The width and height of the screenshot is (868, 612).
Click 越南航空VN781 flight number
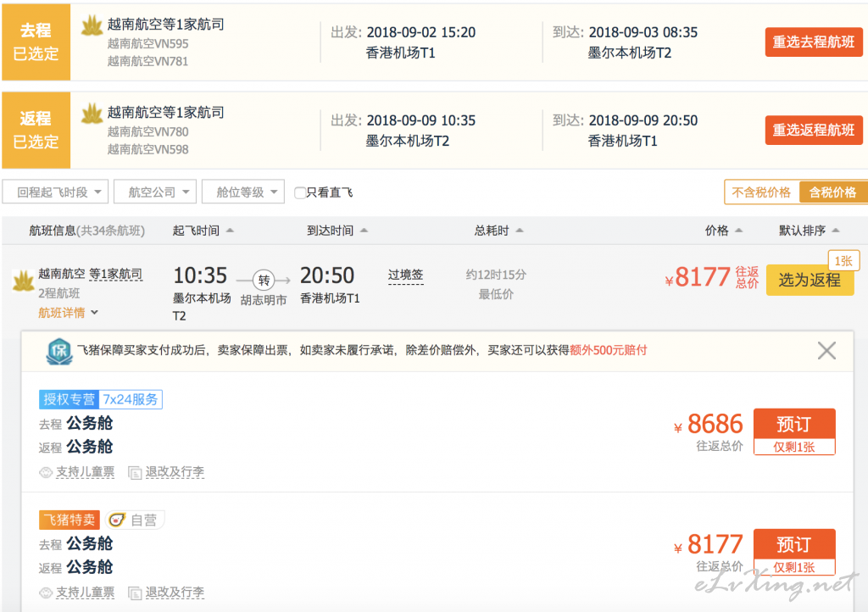pos(147,61)
